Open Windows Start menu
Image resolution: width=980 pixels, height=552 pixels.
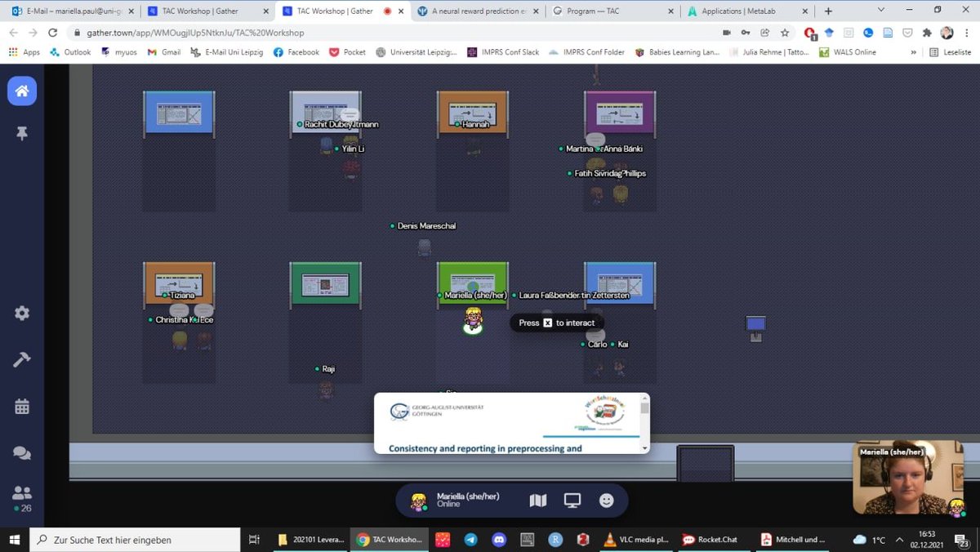(14, 540)
